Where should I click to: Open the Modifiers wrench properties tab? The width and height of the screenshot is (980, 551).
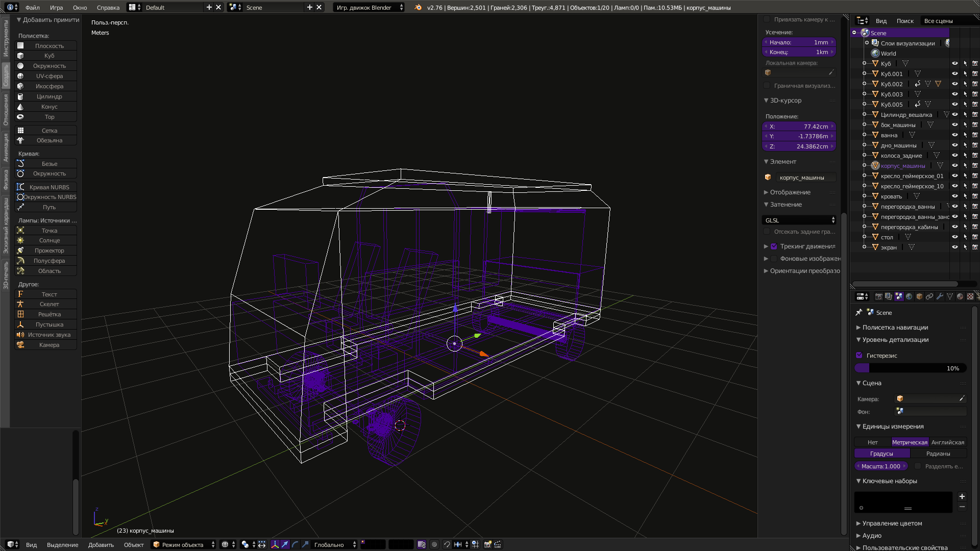940,296
